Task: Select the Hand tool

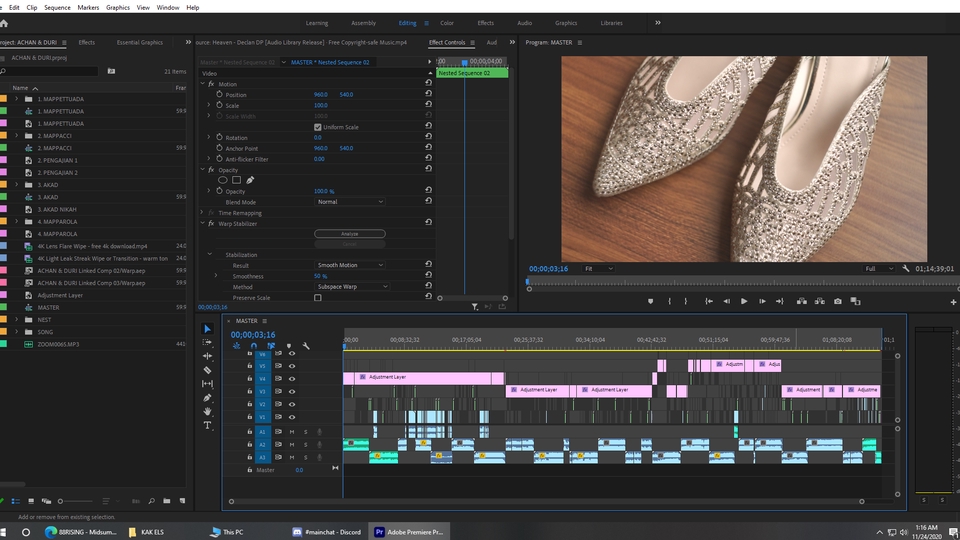Action: click(x=207, y=411)
